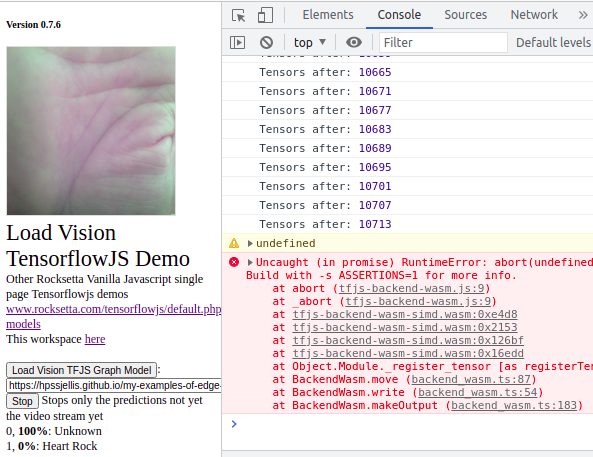Clear console with the ban icon

[x=266, y=42]
